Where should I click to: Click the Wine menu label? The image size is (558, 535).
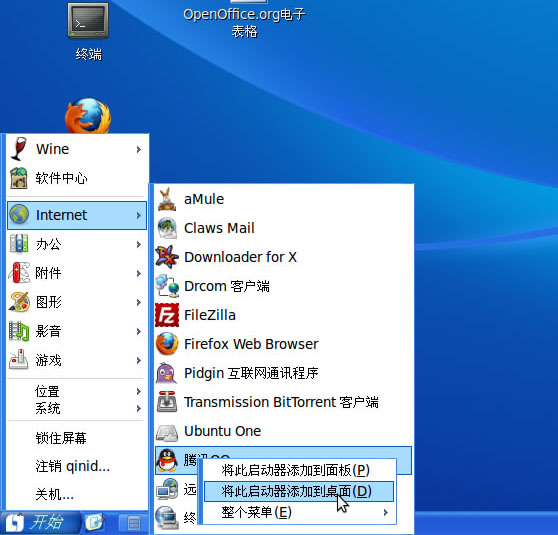point(52,149)
